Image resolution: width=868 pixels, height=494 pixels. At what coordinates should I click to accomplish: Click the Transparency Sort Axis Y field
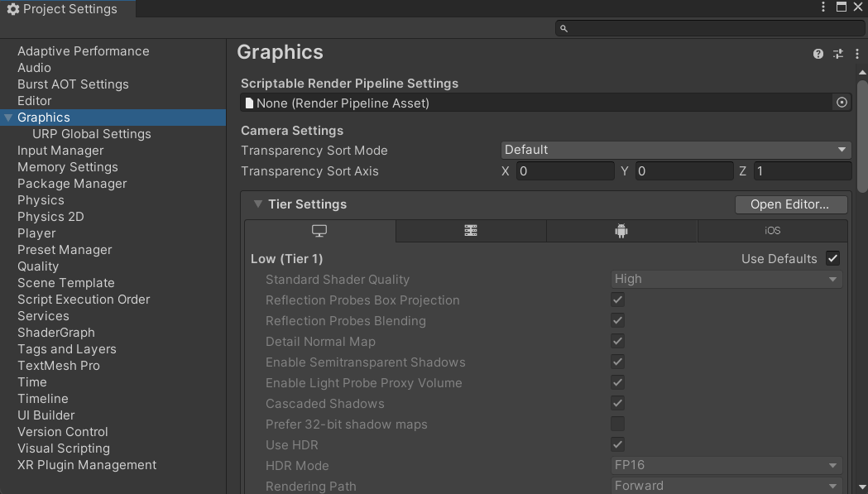(x=684, y=171)
